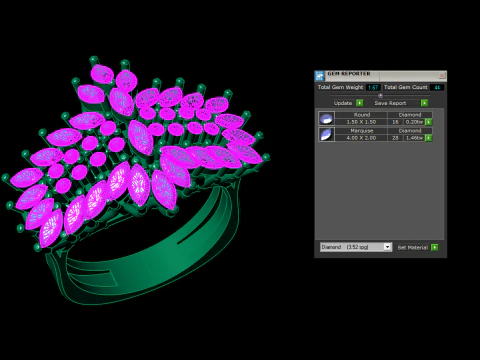Click the 4.00 X 2.00 size cell

tap(362, 138)
